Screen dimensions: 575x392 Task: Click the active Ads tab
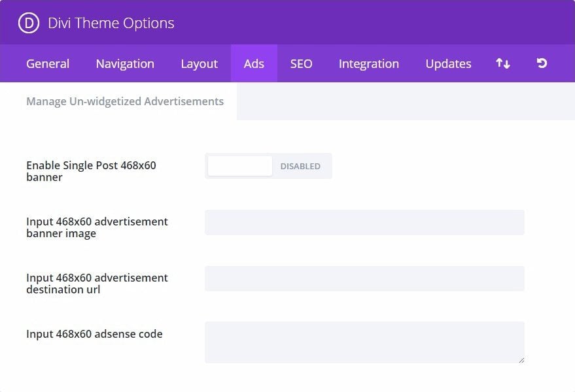254,64
